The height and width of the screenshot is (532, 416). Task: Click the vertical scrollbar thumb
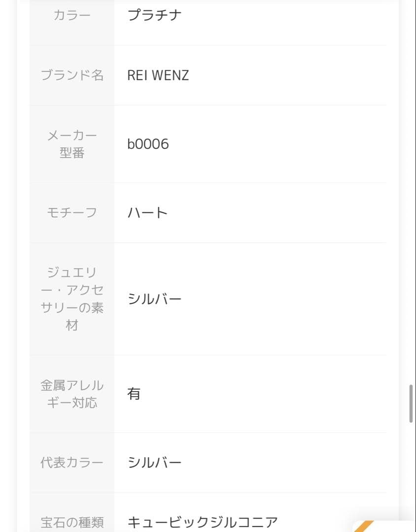(411, 403)
